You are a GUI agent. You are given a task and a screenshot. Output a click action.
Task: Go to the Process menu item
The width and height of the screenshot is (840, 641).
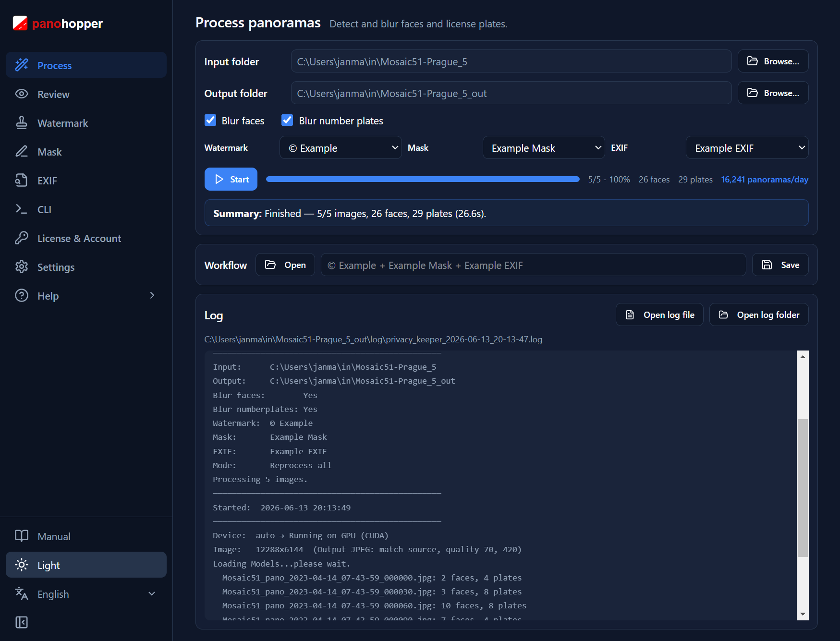tap(86, 65)
